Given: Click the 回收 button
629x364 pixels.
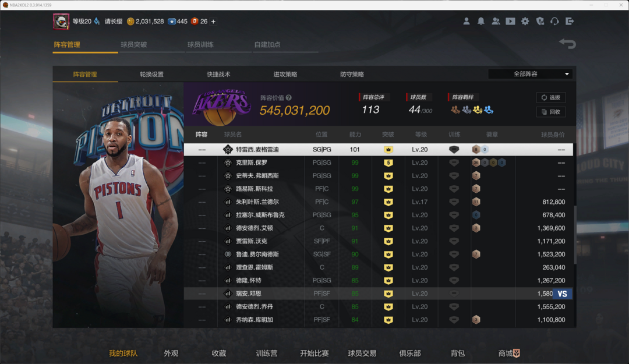Looking at the screenshot, I should (551, 112).
